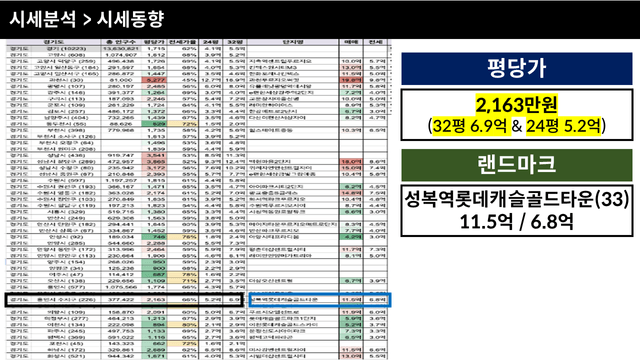Click population cell '1,075,566'
The image size is (640, 360).
(x=120, y=287)
